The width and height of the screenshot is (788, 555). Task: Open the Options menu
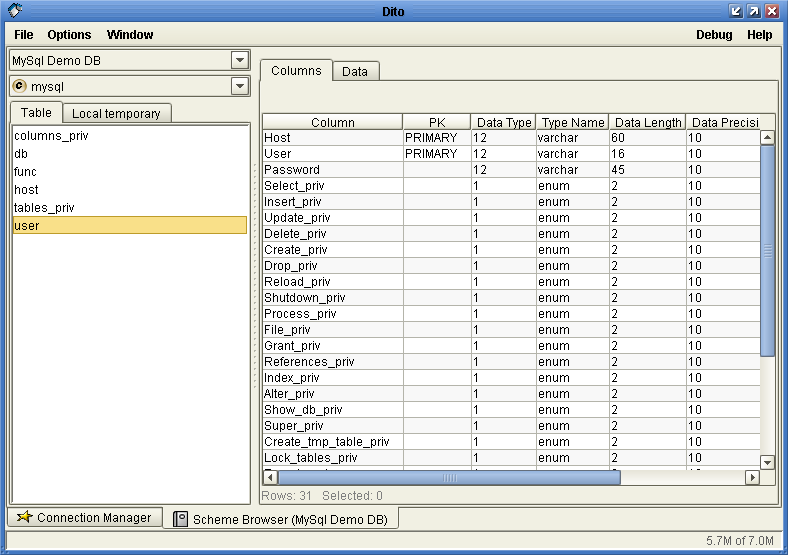click(x=69, y=35)
